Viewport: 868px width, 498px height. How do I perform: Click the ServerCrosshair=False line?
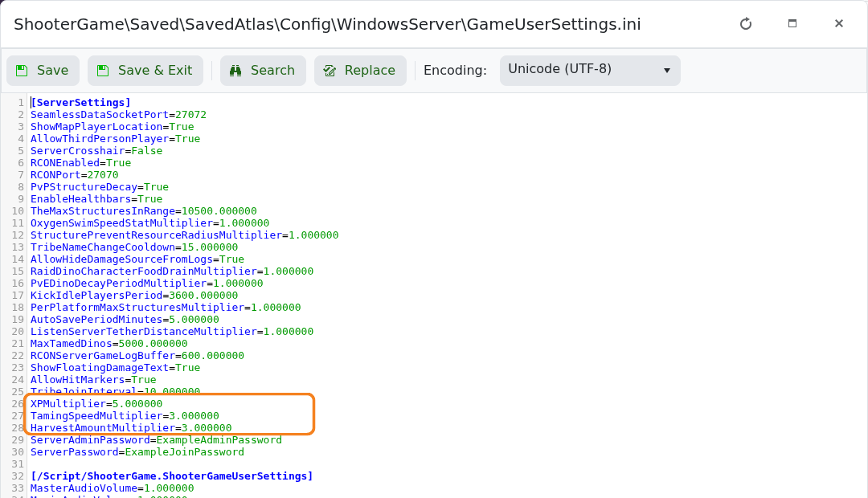click(96, 150)
